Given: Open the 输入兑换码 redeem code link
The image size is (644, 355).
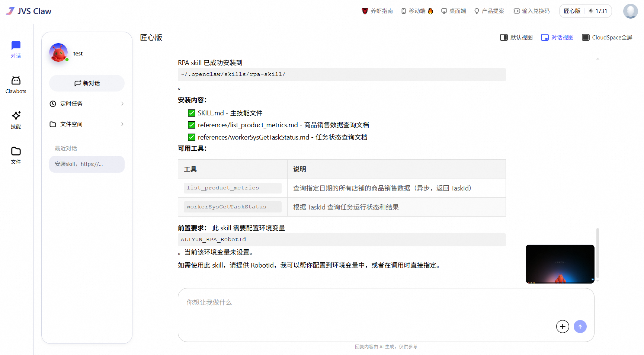Looking at the screenshot, I should point(532,11).
